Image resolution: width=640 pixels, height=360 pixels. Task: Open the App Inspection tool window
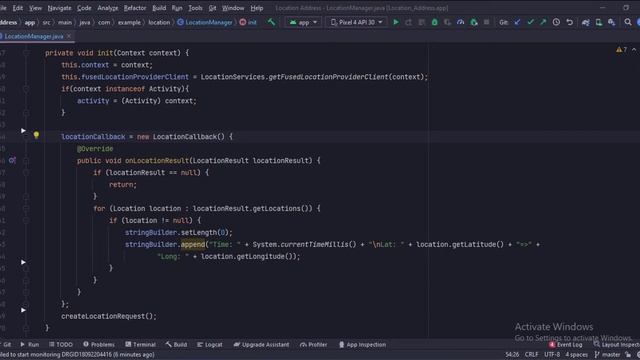click(362, 344)
